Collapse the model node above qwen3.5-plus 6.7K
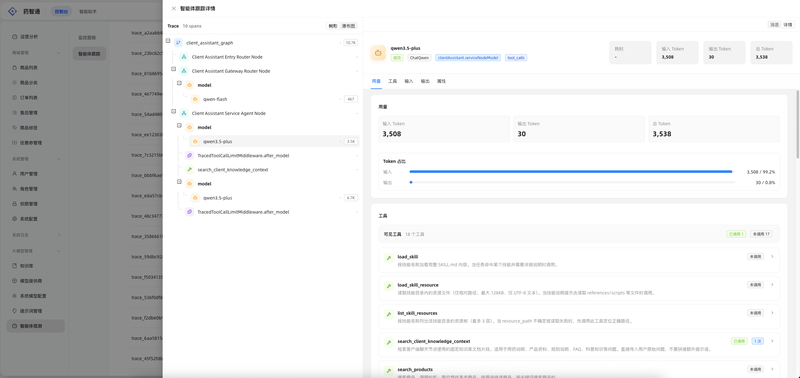800x378 pixels. point(179,181)
